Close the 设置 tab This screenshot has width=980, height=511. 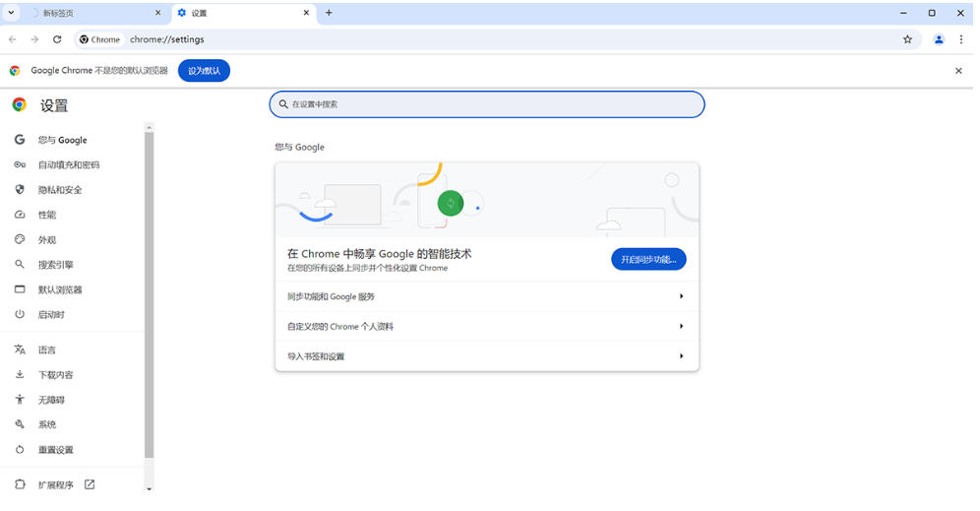pyautogui.click(x=306, y=13)
